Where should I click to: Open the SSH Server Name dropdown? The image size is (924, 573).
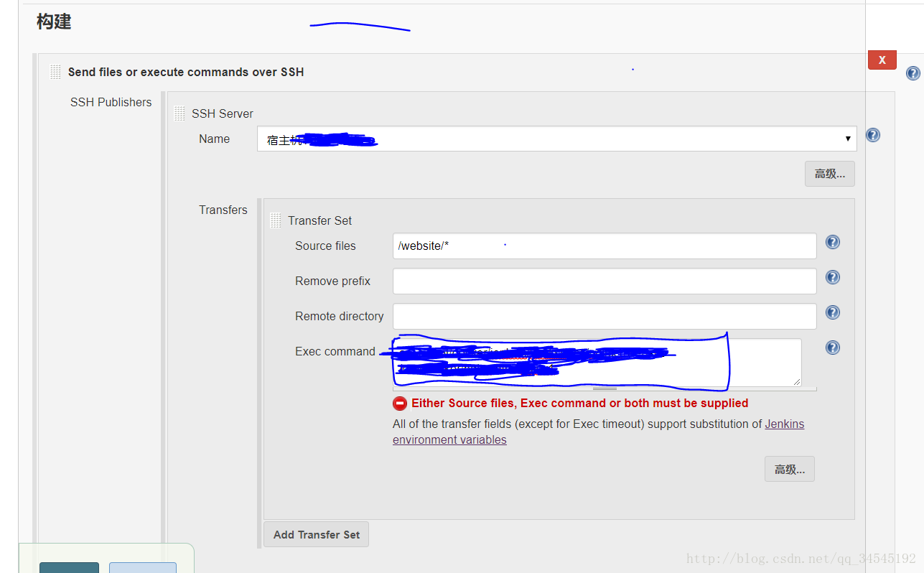pyautogui.click(x=556, y=139)
